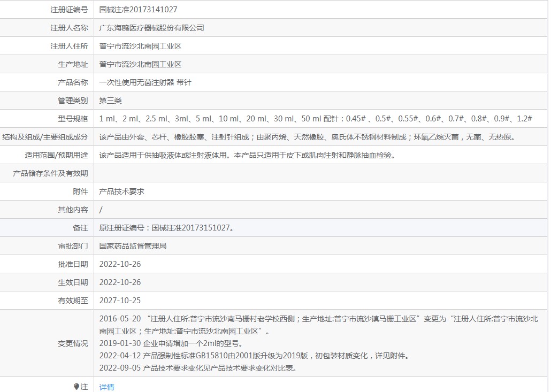
Task: Click intended use text starting 该产品适用于供抽吸
Action: [248, 155]
